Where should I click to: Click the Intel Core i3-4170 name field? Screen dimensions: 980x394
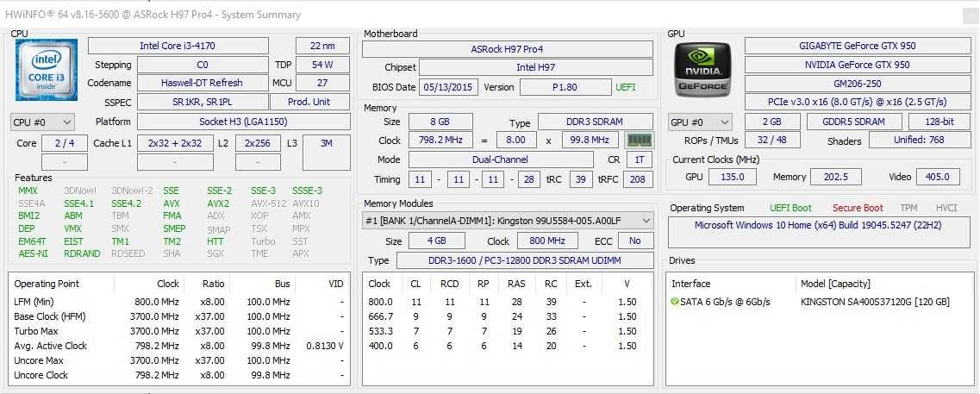pyautogui.click(x=178, y=46)
